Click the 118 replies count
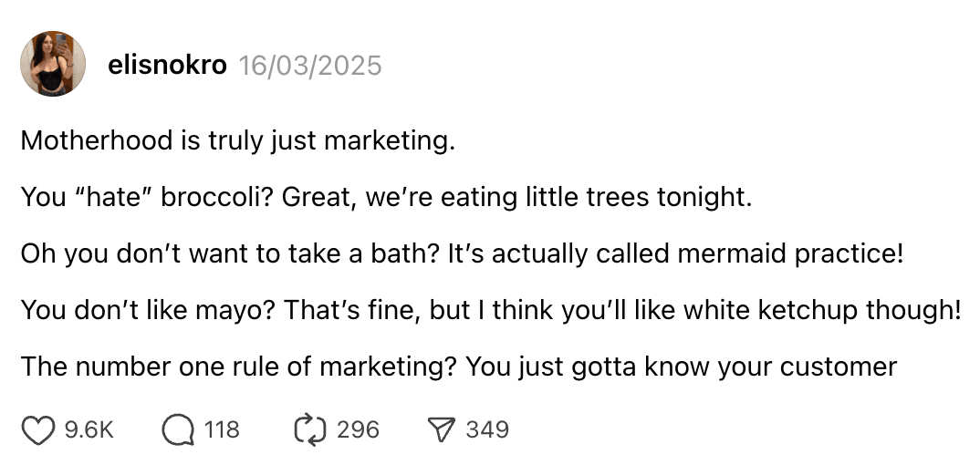The width and height of the screenshot is (980, 465). [x=222, y=429]
